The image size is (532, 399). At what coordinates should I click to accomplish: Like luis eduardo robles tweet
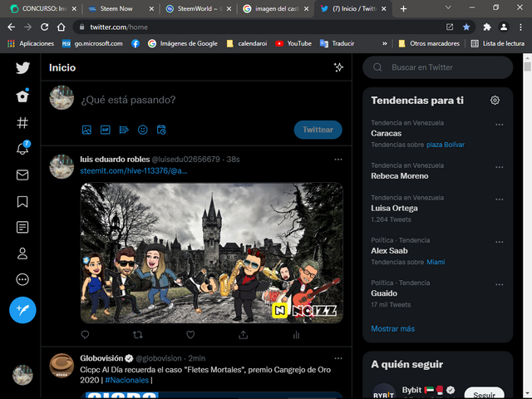(190, 335)
